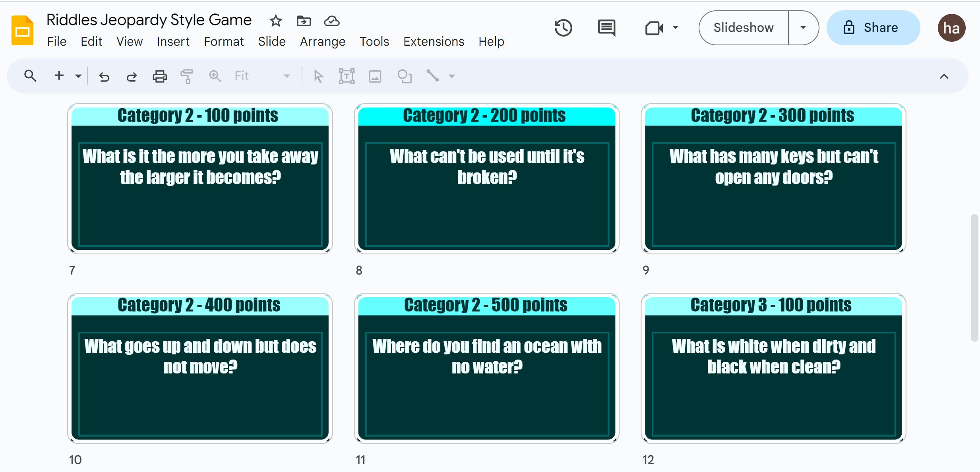The width and height of the screenshot is (980, 472).
Task: Click the Redo icon
Action: point(132,76)
